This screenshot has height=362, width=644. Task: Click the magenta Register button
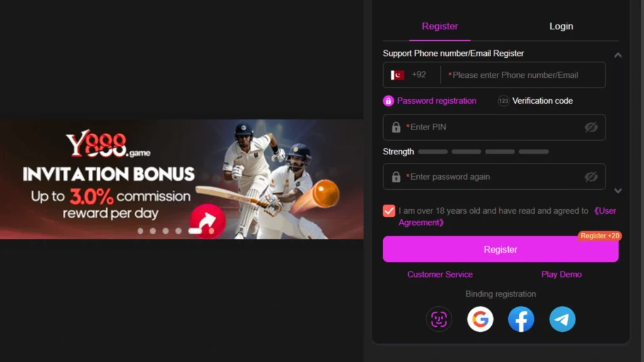point(501,249)
